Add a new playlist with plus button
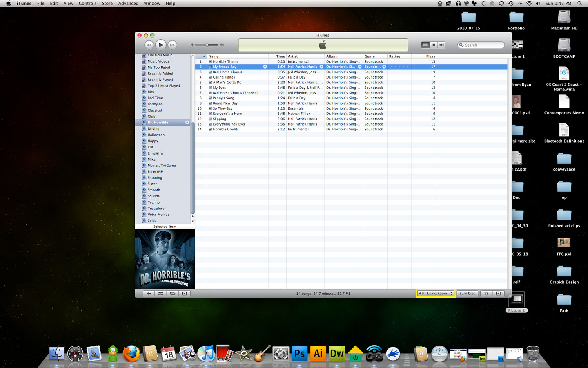Viewport: 588px width, 368px height. click(x=149, y=293)
